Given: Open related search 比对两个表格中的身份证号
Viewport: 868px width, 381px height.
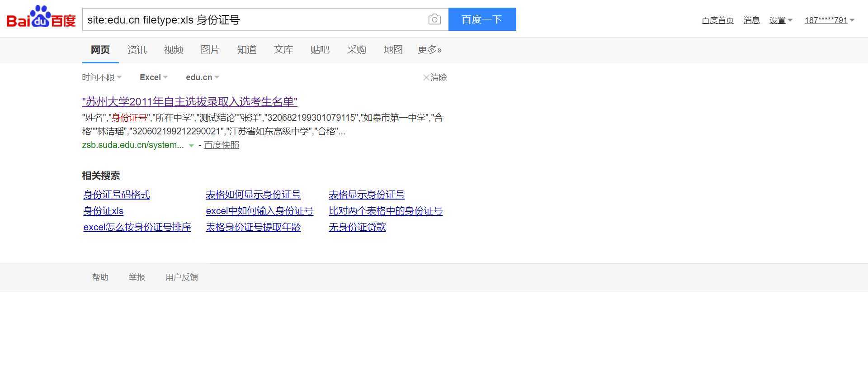Looking at the screenshot, I should (x=386, y=211).
